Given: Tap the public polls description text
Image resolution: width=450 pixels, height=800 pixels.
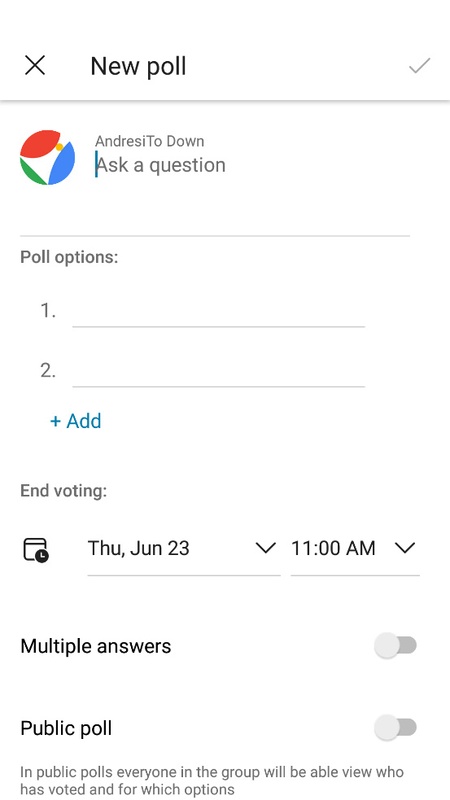Looking at the screenshot, I should [212, 781].
